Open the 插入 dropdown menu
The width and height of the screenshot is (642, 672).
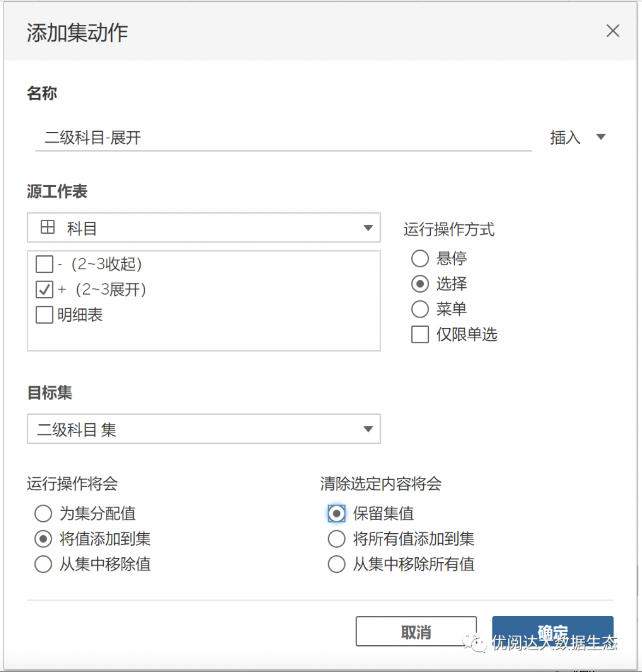click(x=577, y=137)
